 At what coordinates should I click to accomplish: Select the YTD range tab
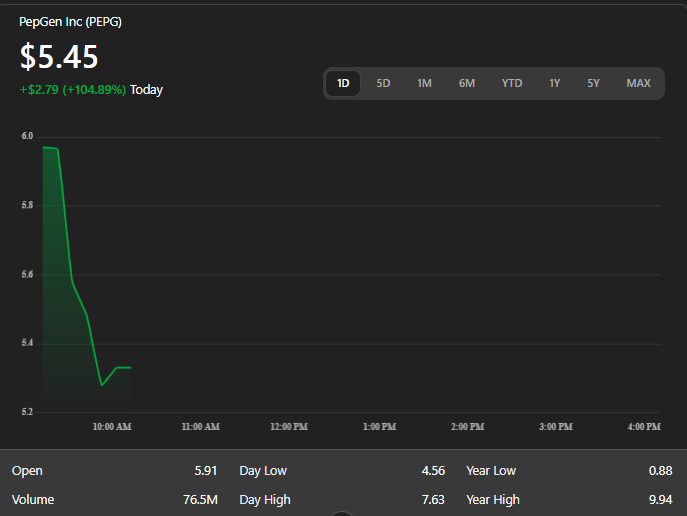(x=512, y=83)
